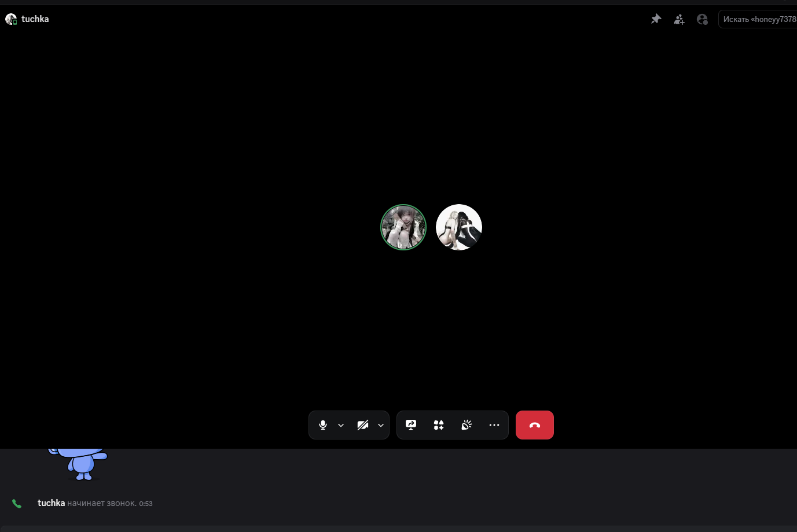Viewport: 797px width, 532px height.
Task: Toggle tuchka's avatar focus in the call
Action: coord(403,227)
